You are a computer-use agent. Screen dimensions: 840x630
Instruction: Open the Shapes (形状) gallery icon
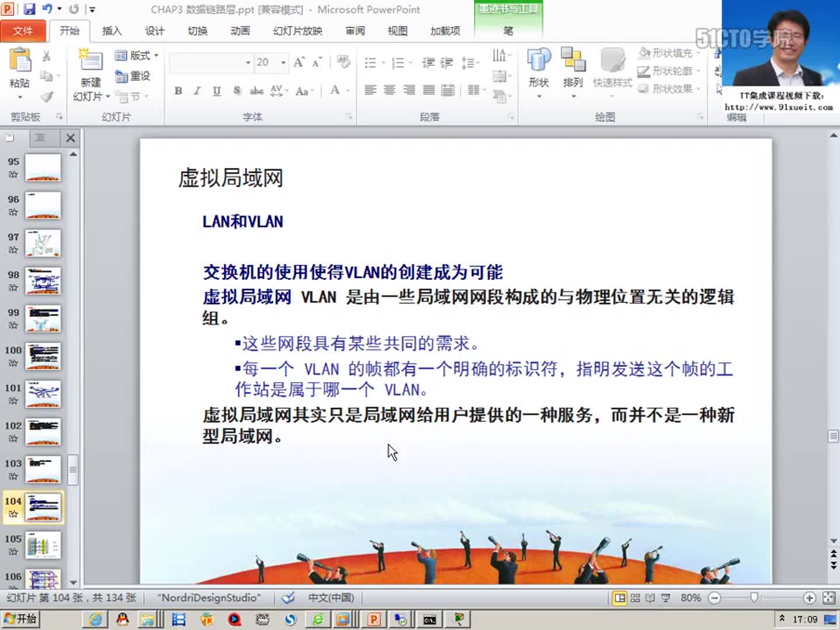[x=539, y=60]
